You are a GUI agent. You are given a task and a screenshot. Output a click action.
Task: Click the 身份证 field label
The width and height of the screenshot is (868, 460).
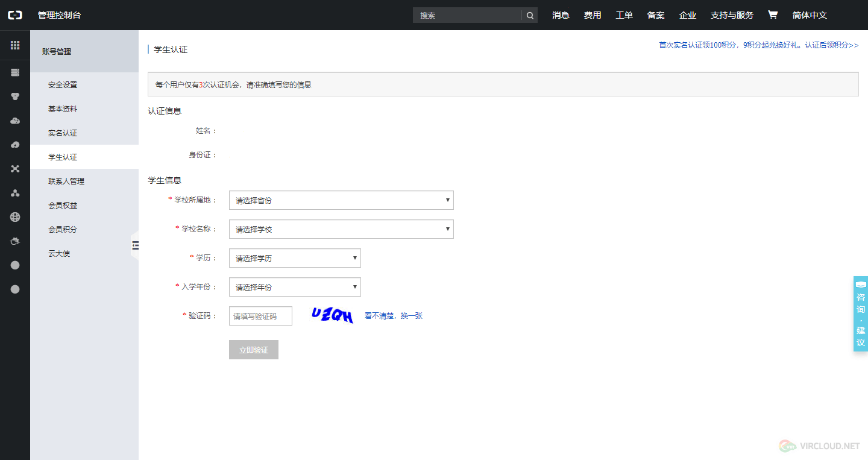(x=203, y=155)
